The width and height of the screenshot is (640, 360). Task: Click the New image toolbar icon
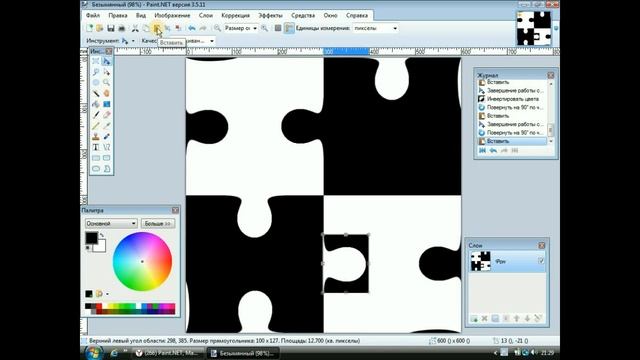pyautogui.click(x=89, y=28)
